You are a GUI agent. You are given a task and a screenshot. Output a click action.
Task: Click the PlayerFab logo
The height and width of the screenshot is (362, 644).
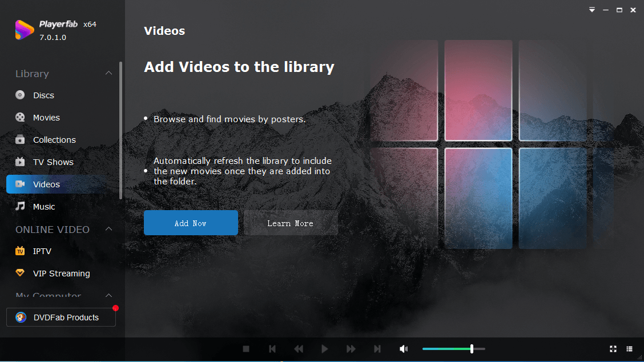(24, 30)
